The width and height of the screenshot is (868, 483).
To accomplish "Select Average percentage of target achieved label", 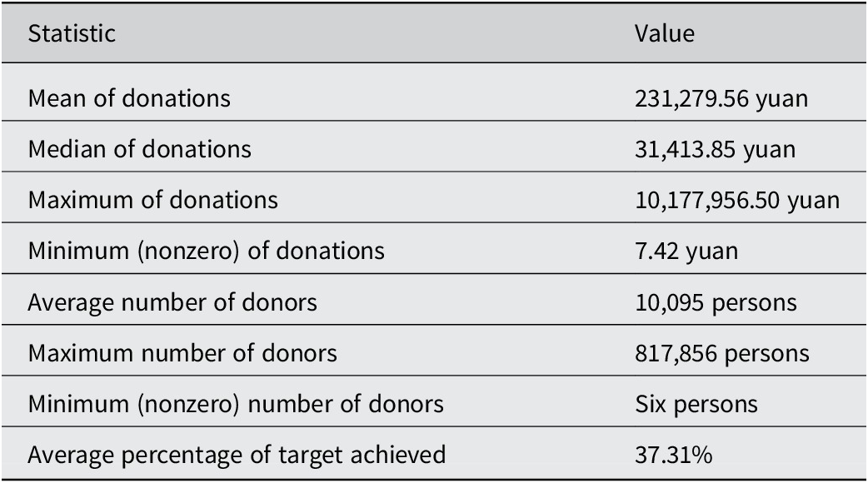I will pos(237,456).
